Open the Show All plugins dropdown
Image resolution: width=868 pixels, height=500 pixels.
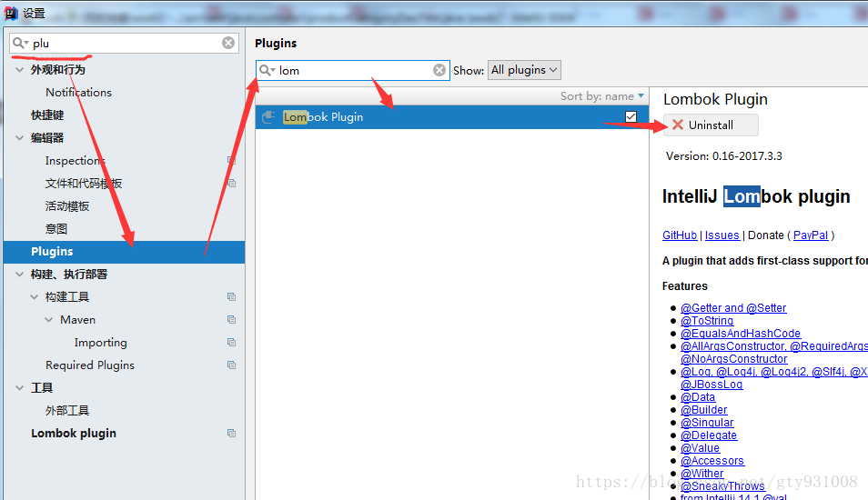[524, 70]
